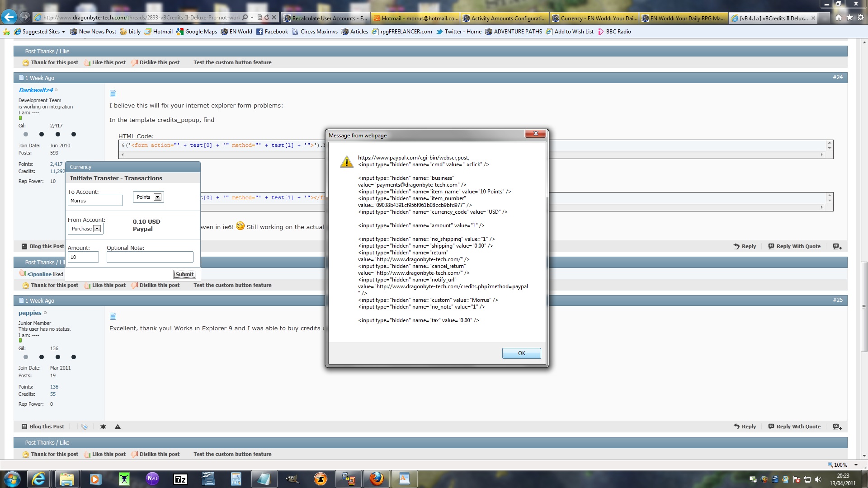
Task: Open the Google Maps favorites link
Action: pos(197,32)
